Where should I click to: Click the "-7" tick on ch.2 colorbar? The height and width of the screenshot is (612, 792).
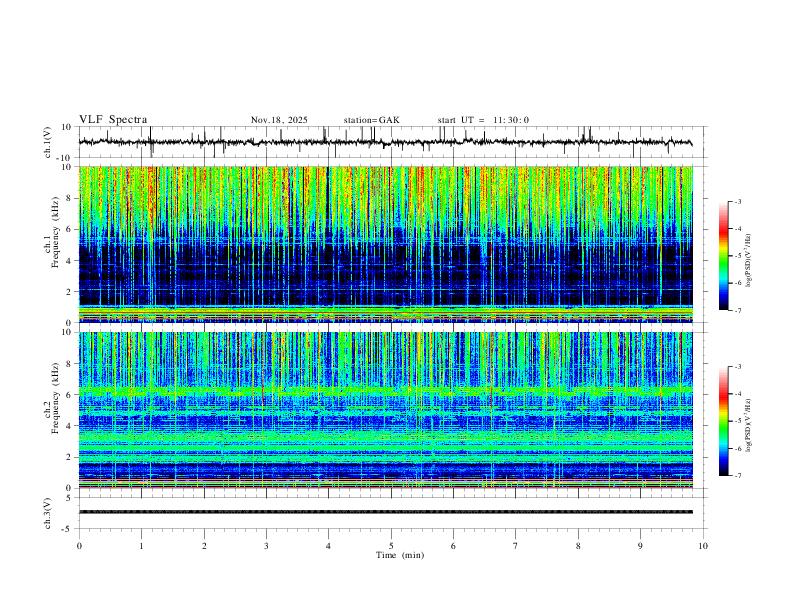click(x=737, y=476)
